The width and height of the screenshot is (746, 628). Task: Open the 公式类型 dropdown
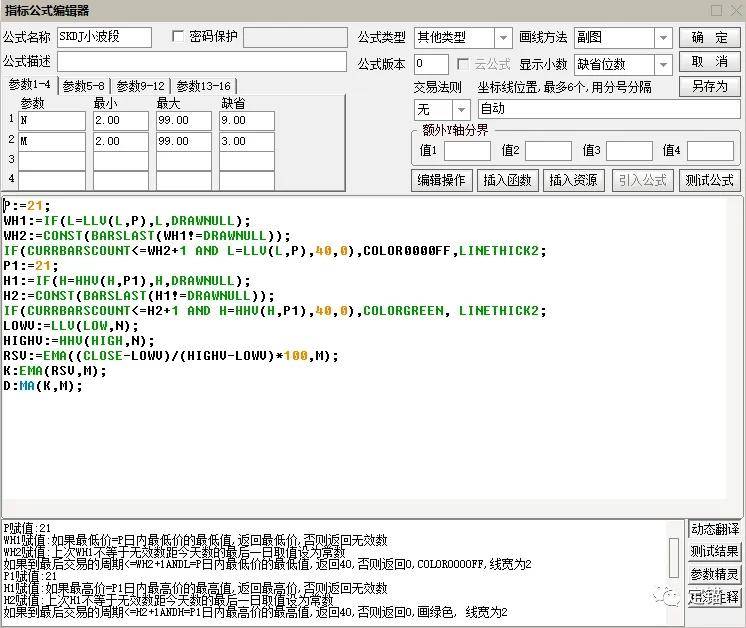pyautogui.click(x=503, y=38)
